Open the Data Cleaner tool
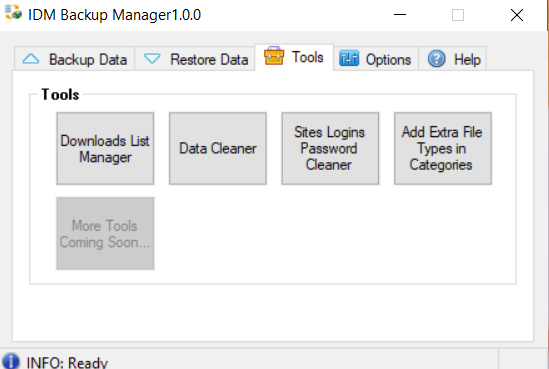Image resolution: width=549 pixels, height=369 pixels. point(218,148)
